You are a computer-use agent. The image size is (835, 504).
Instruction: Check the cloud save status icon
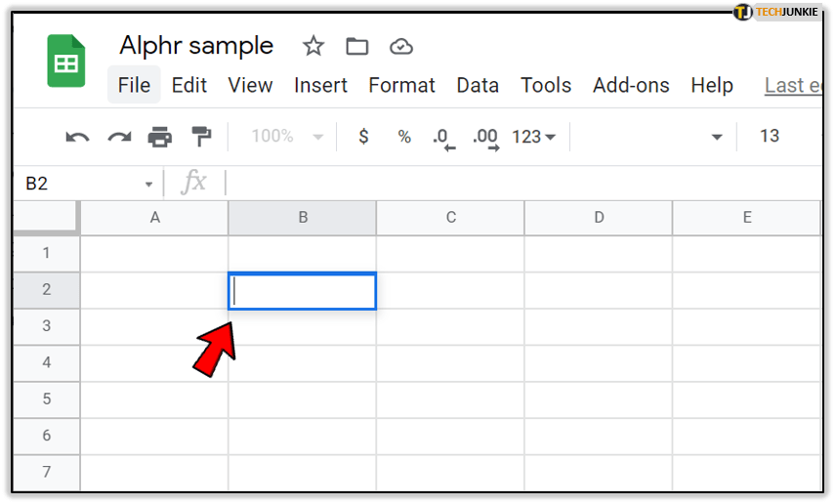point(400,46)
